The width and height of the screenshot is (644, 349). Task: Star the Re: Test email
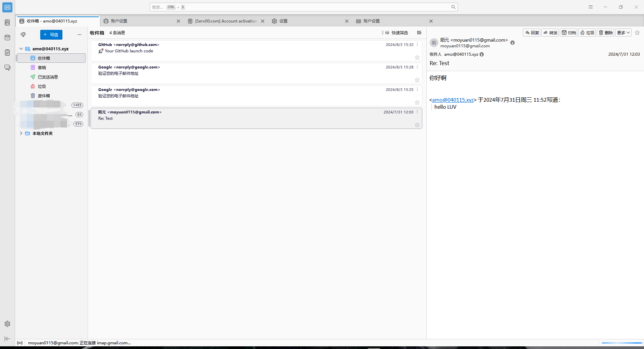coord(417,125)
